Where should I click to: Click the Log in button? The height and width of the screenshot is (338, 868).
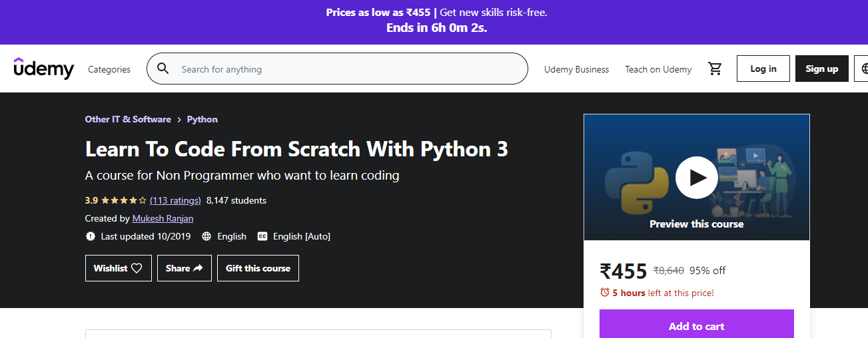(x=763, y=69)
